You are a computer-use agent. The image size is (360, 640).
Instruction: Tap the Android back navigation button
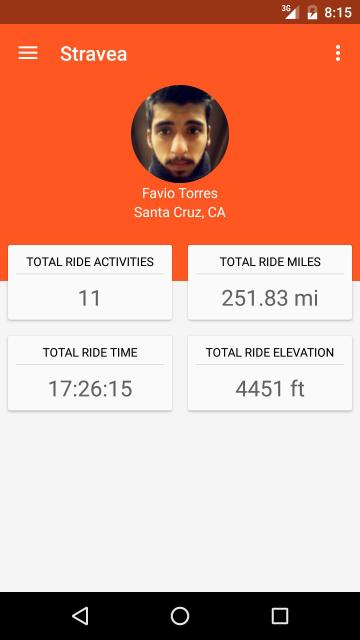[80, 616]
